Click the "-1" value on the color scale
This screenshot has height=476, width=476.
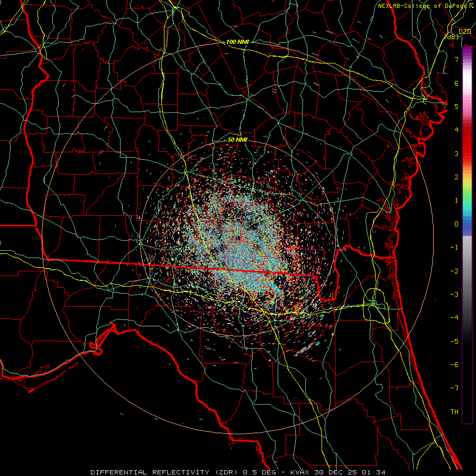tap(454, 248)
